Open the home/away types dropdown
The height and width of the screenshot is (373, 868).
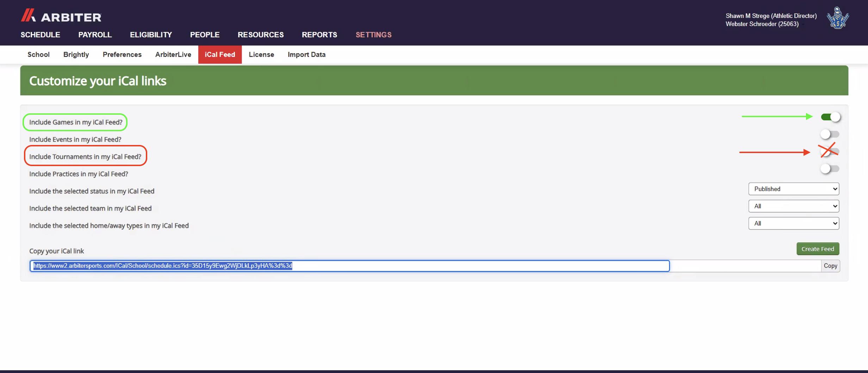(x=794, y=223)
